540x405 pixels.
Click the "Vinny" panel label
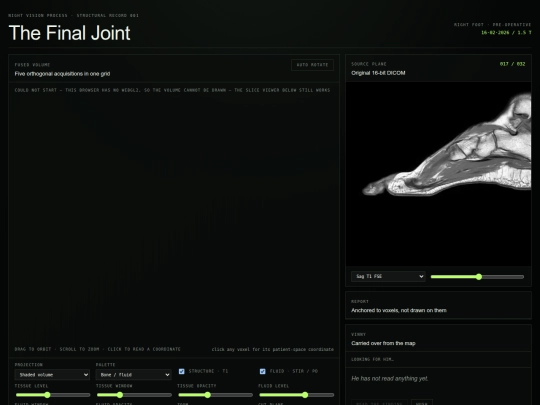359,334
